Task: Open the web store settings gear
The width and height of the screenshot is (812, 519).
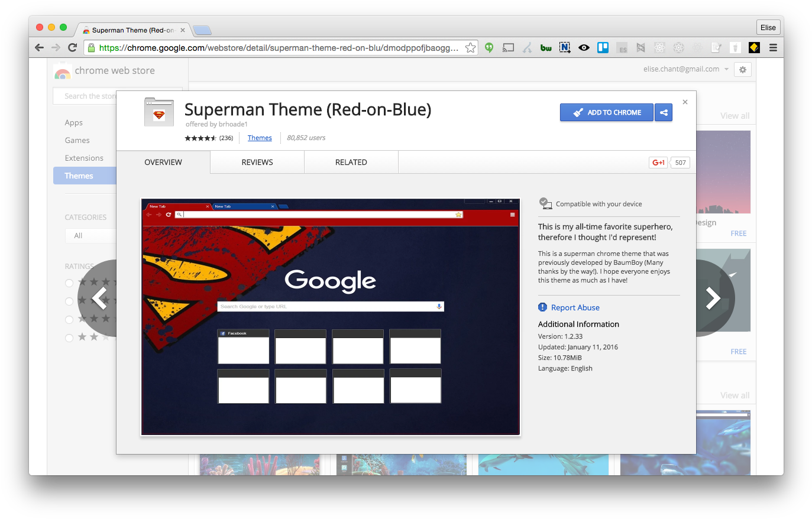Action: click(x=743, y=69)
